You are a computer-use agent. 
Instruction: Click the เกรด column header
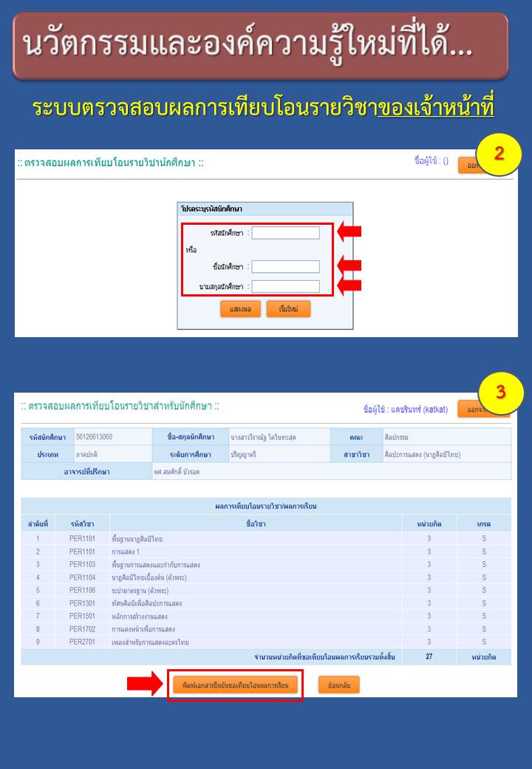(483, 524)
